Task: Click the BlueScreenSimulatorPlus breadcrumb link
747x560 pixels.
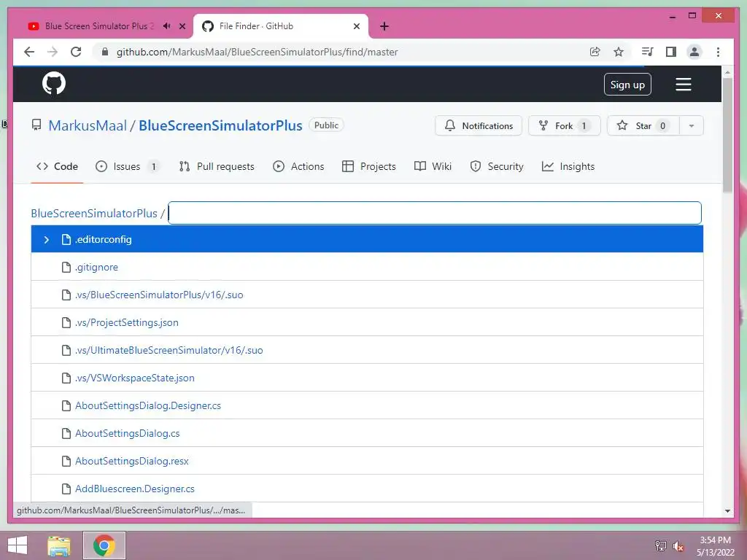Action: pos(94,214)
